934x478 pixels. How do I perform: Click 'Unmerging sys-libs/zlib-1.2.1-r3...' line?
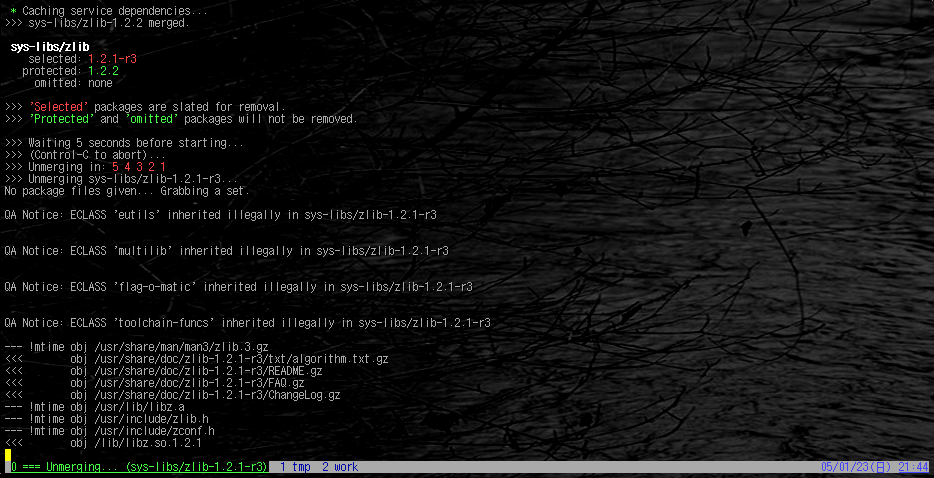coord(122,179)
